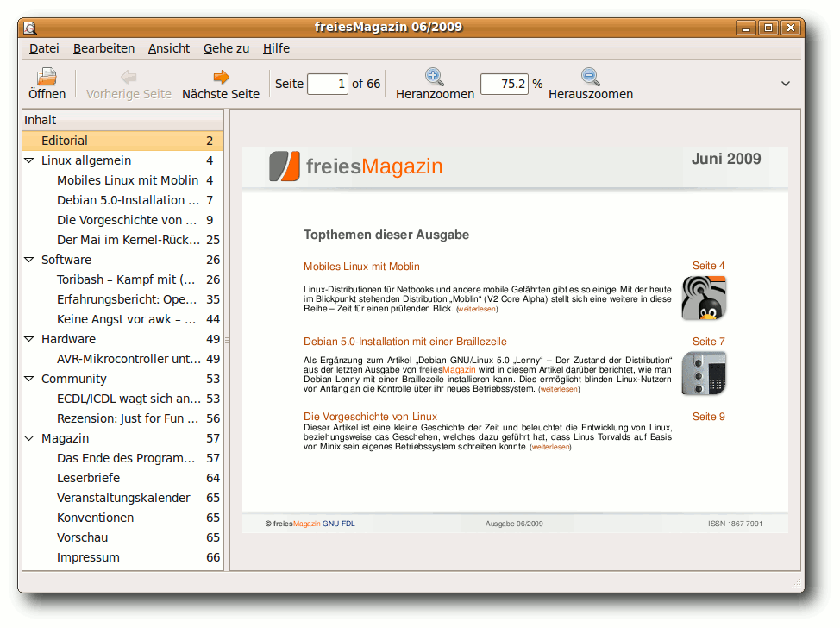Open the Hilfe menu

tap(276, 48)
